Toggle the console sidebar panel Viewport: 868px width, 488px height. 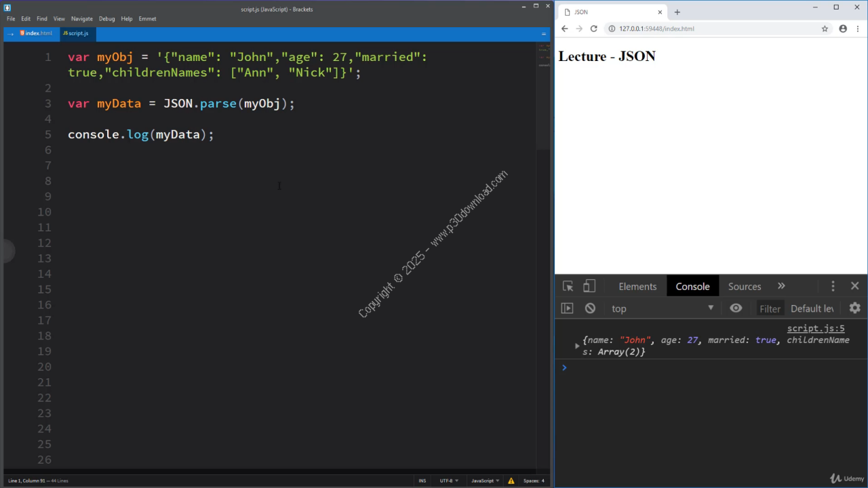click(x=568, y=308)
